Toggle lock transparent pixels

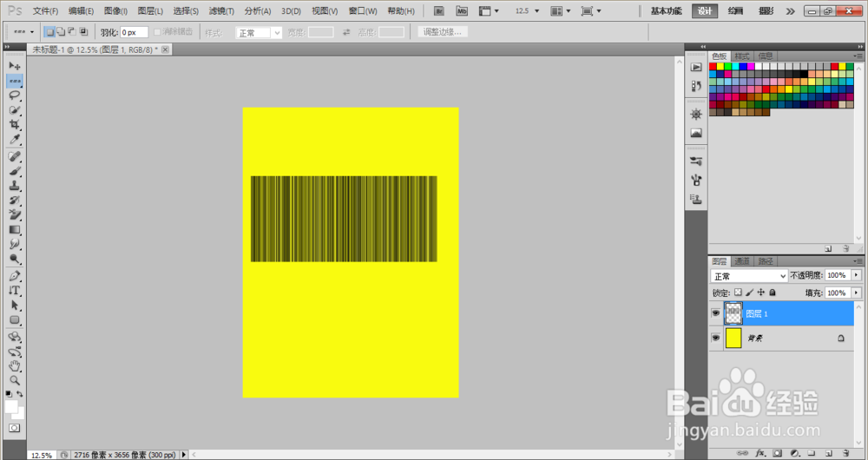738,292
